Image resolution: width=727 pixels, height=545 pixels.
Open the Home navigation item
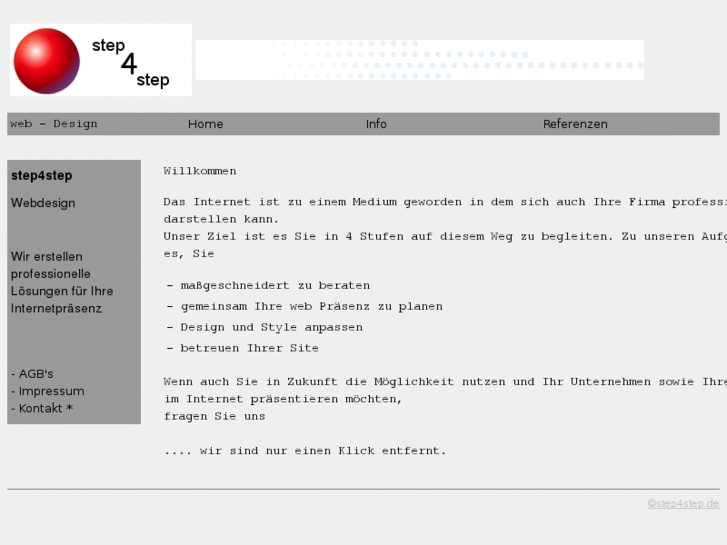point(205,124)
